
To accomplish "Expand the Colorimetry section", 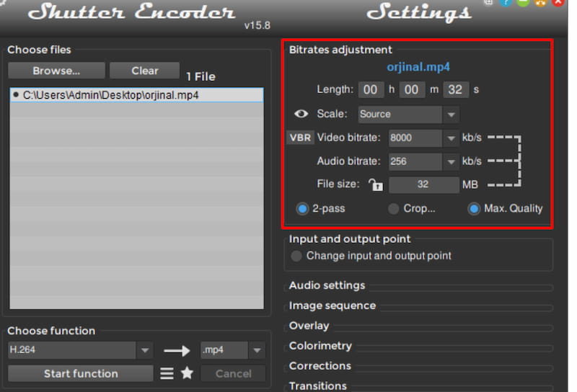I will click(x=320, y=346).
